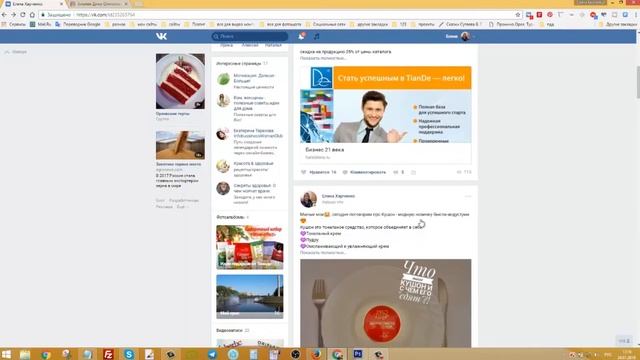
Task: Open the Chrome three-dot menu
Action: coord(636,15)
